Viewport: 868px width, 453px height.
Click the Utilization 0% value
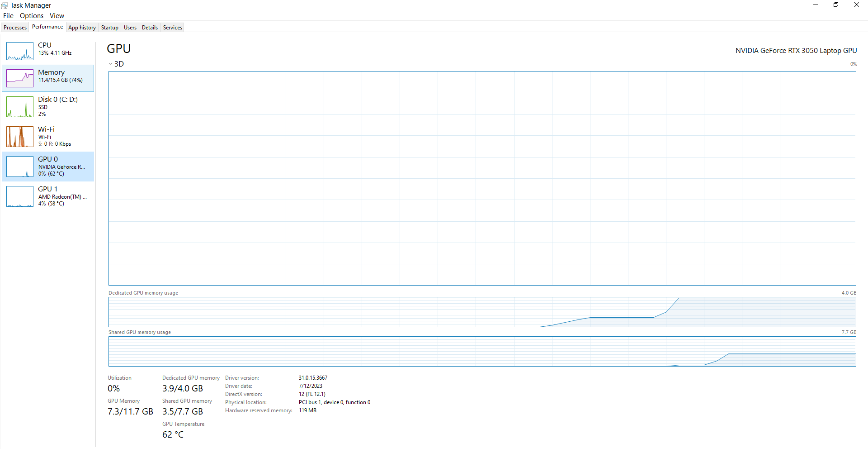113,388
